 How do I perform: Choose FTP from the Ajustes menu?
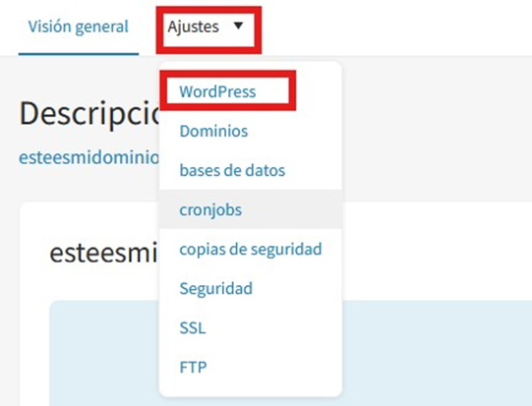pyautogui.click(x=193, y=368)
